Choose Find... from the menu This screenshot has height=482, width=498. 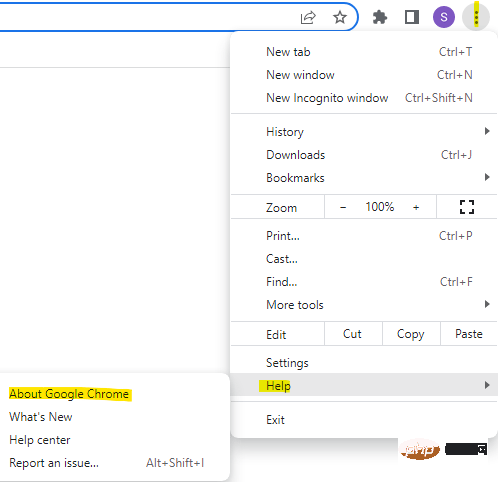pyautogui.click(x=364, y=282)
